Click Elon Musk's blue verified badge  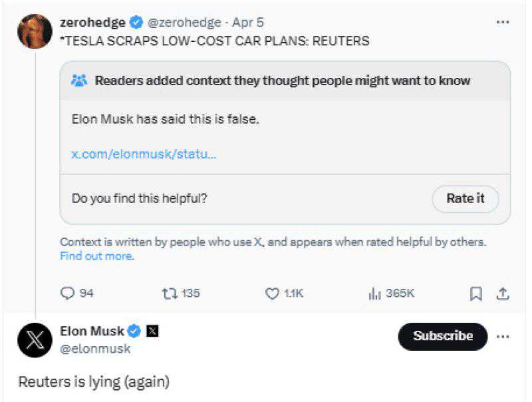(134, 331)
